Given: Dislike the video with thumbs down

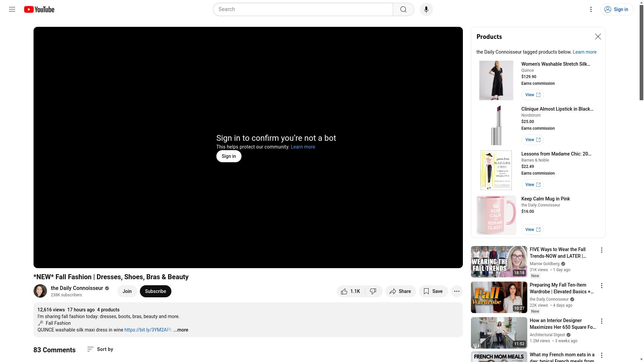Looking at the screenshot, I should pyautogui.click(x=374, y=291).
